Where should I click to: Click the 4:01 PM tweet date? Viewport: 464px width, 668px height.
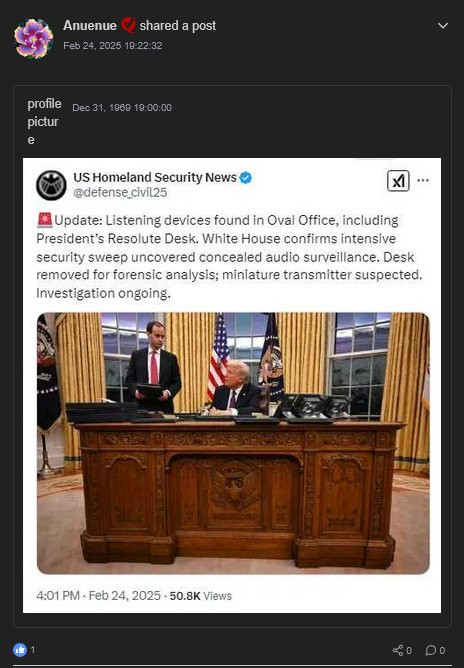pos(98,596)
